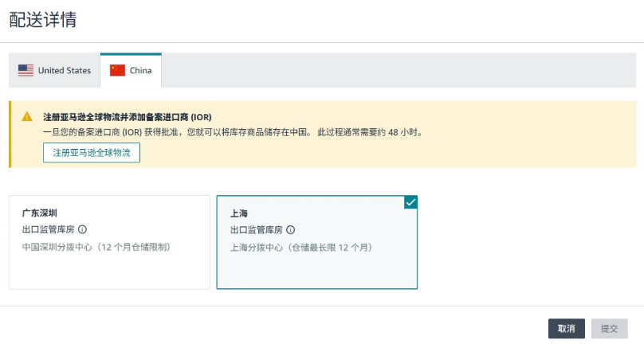Click the 取消 button

pos(567,328)
